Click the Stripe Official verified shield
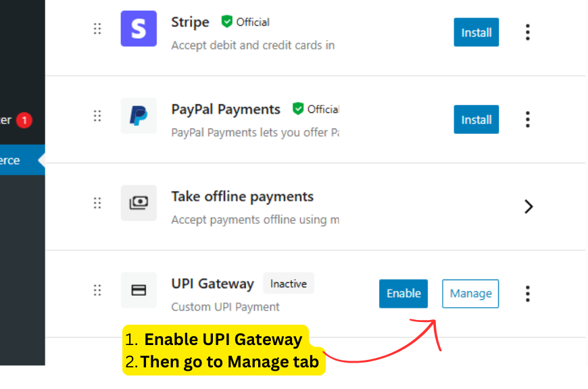588x389 pixels. pyautogui.click(x=227, y=22)
